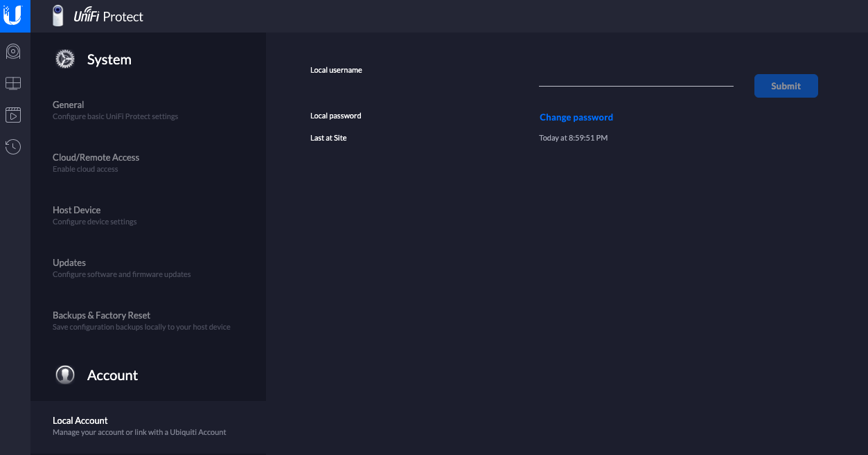Screen dimensions: 868x455
Task: Click the Change password link
Action: coord(576,118)
